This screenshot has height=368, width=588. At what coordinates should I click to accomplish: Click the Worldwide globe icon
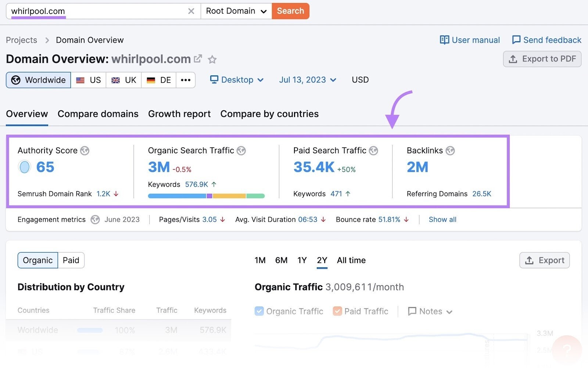click(16, 80)
